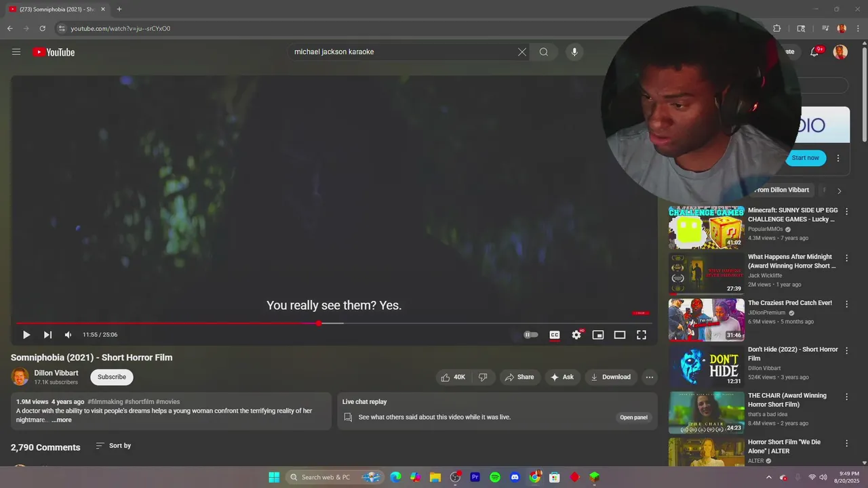This screenshot has height=488, width=868.
Task: Open Don't Hide (2022) short film thumbnail
Action: point(707,366)
